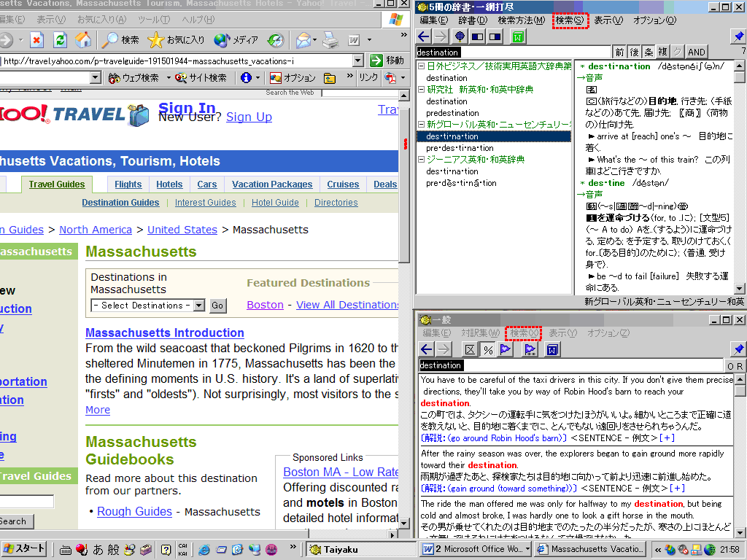The image size is (747, 560).
Task: Click the boxed X icon in 一般 toolbar
Action: pyautogui.click(x=471, y=349)
